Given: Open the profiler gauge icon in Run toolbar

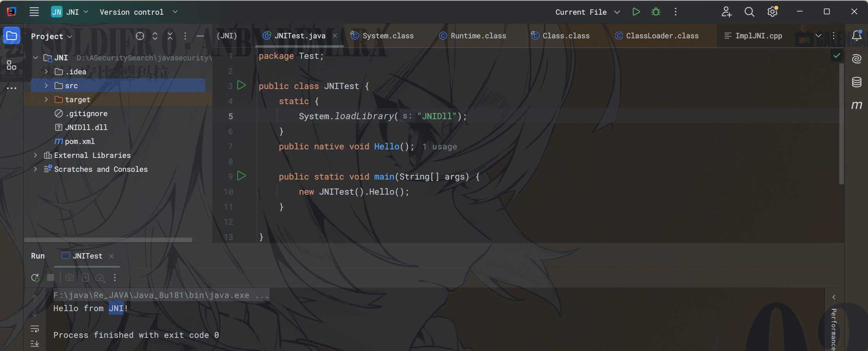Looking at the screenshot, I should pos(100,277).
